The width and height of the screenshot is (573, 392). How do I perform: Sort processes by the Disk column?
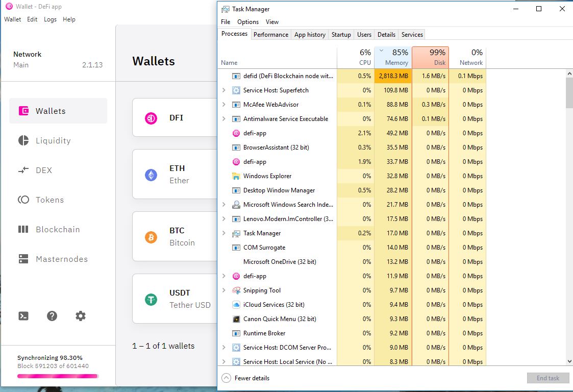tap(431, 57)
